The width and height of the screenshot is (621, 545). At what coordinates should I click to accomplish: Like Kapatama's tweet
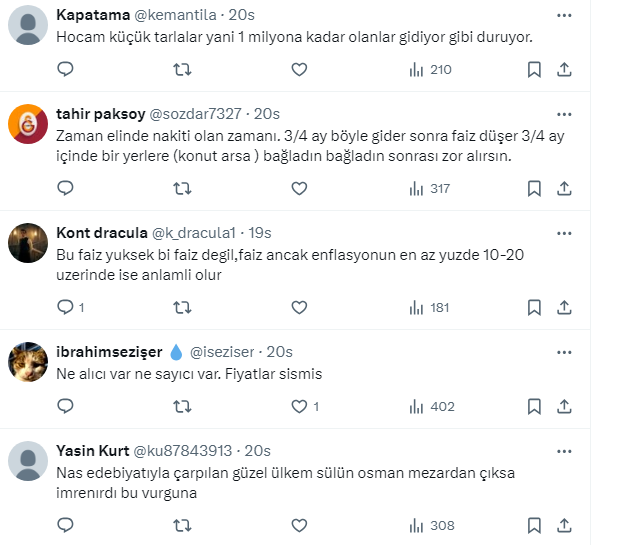(x=299, y=69)
